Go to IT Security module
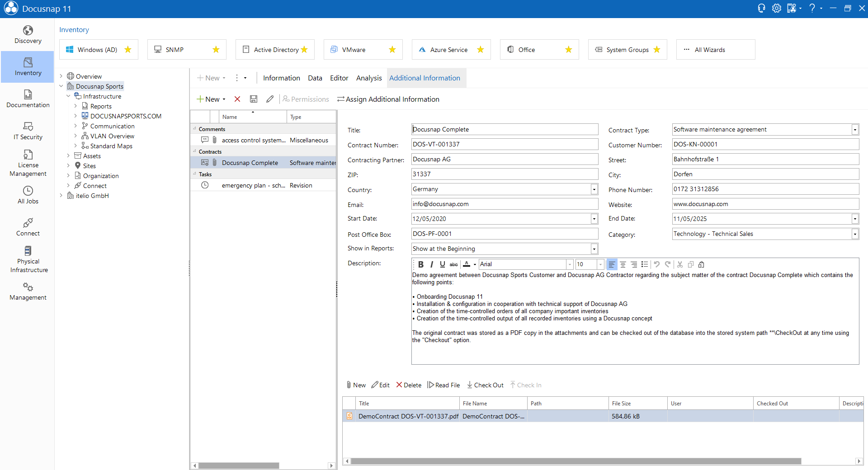 (28, 131)
